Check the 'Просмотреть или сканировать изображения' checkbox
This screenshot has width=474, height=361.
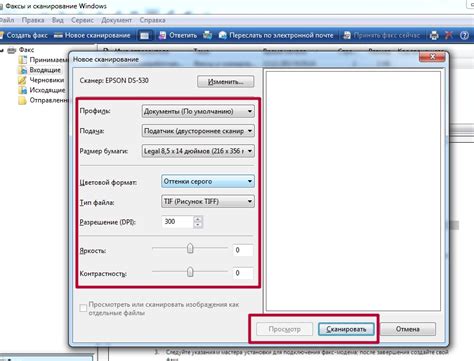coord(83,308)
